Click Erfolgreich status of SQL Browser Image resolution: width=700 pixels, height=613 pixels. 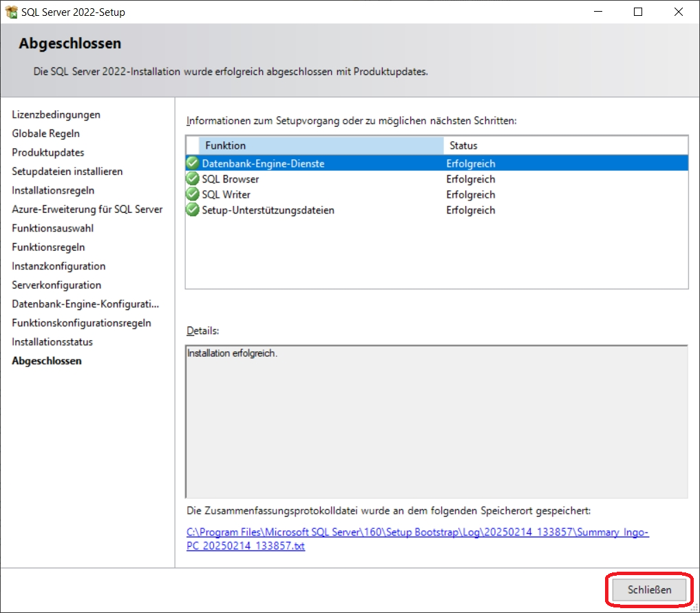point(471,179)
